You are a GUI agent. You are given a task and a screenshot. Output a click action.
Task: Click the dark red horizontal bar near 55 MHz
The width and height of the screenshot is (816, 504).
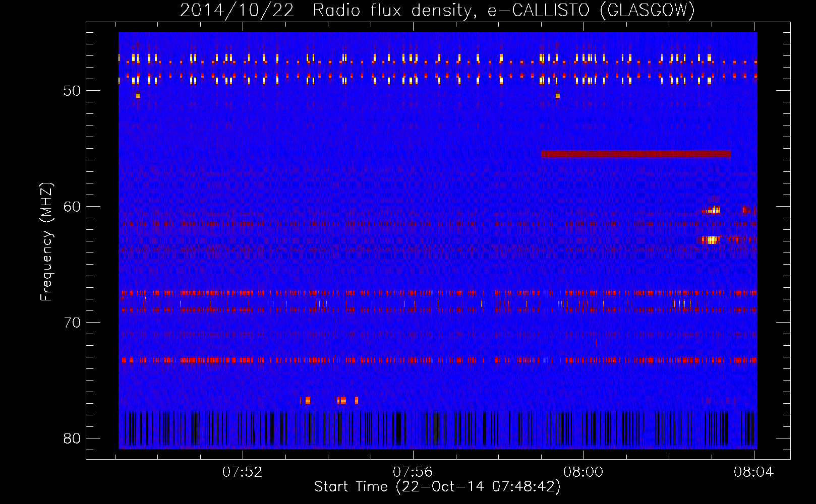point(636,154)
